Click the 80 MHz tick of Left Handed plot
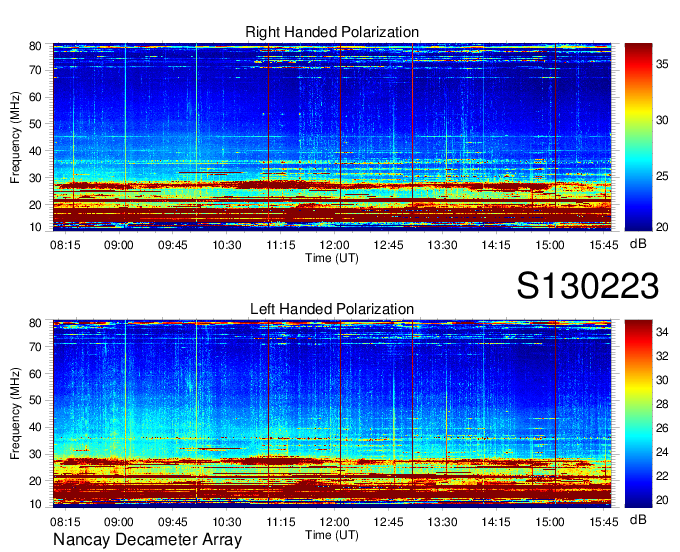Screen dimensions: 680x552 35,323
